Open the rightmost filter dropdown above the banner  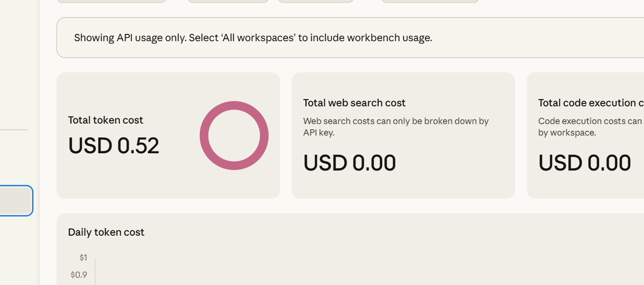pos(430,1)
